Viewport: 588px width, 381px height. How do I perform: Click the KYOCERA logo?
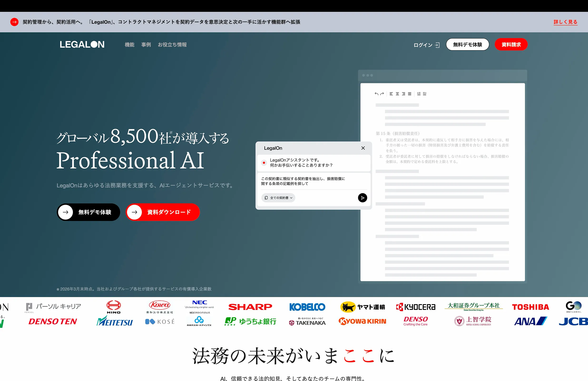point(416,307)
